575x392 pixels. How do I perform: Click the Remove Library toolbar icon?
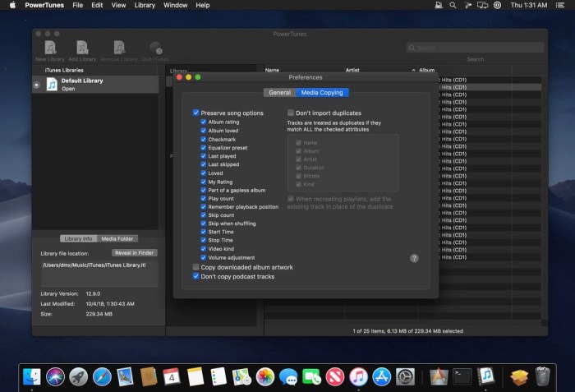tap(119, 48)
